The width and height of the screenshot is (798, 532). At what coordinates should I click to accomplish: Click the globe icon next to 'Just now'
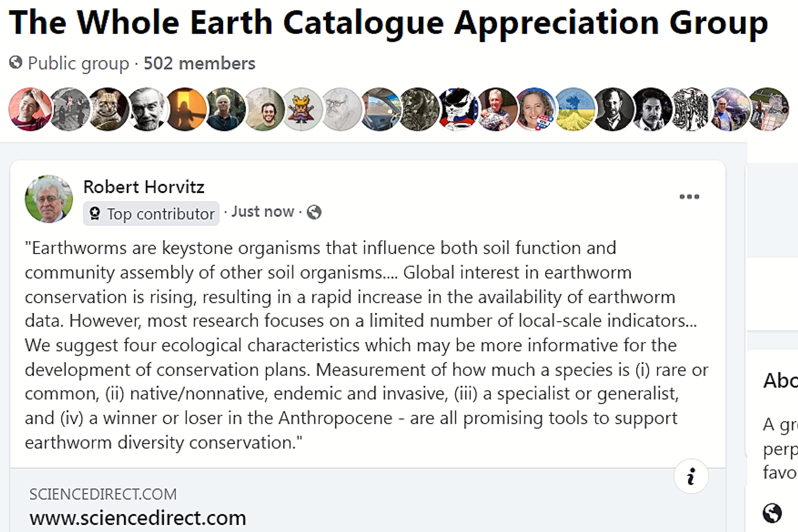[x=314, y=212]
